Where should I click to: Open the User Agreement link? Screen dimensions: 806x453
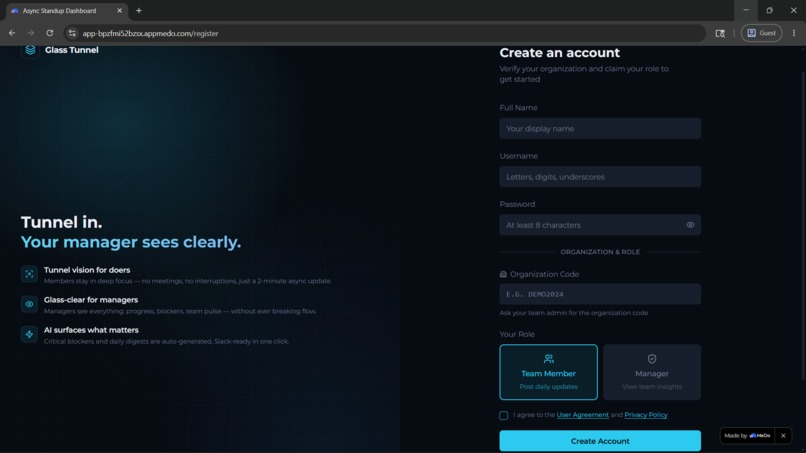[x=582, y=414]
